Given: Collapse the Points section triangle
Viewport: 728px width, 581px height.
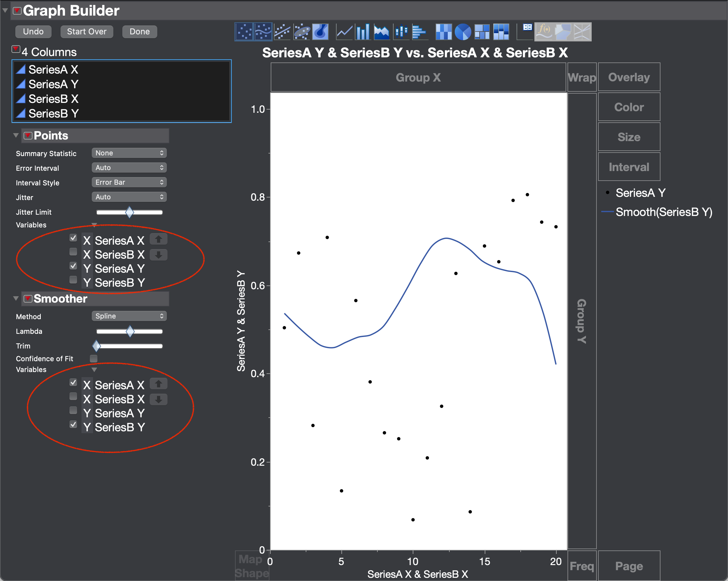Looking at the screenshot, I should click(16, 135).
